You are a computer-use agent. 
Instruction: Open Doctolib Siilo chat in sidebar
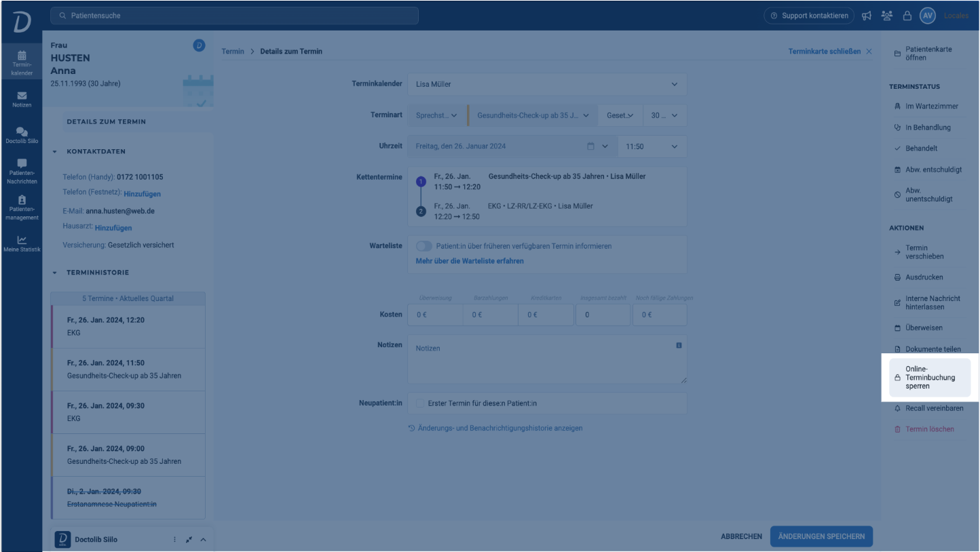(x=22, y=136)
